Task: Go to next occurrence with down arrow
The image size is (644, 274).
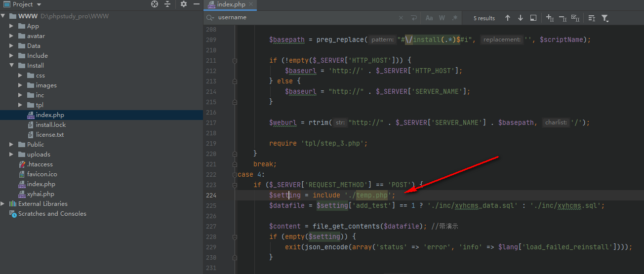Action: (x=521, y=18)
